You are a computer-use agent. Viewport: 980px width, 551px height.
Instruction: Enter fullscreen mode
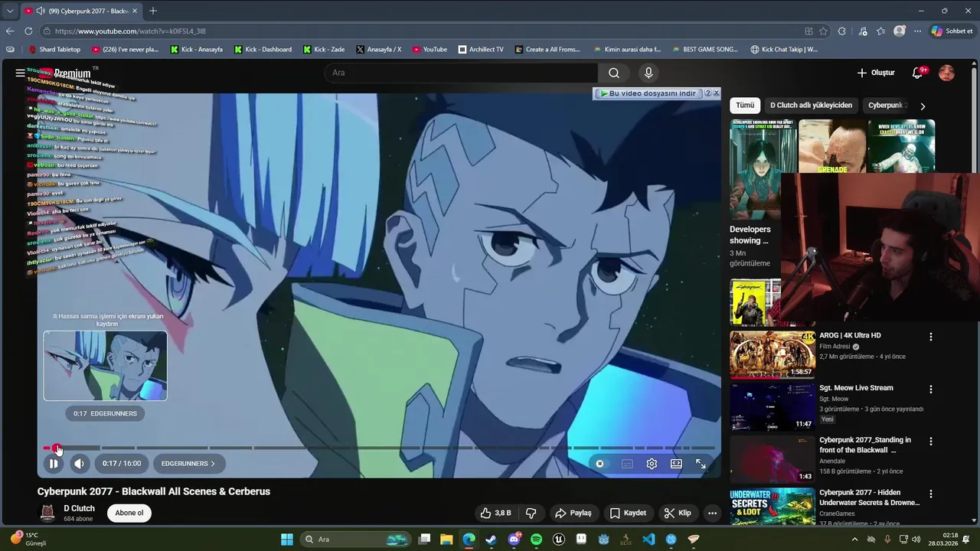click(701, 464)
